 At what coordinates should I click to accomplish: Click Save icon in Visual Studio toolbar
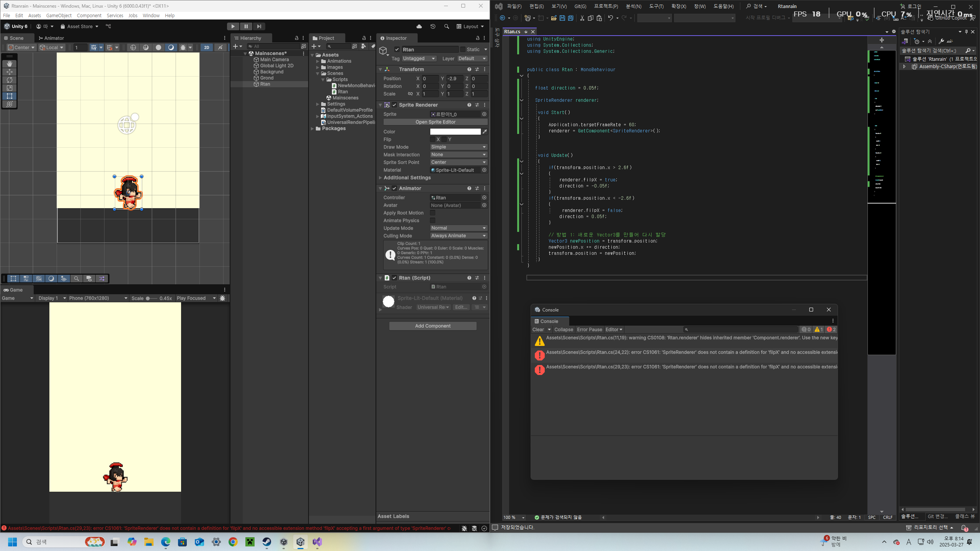(562, 18)
